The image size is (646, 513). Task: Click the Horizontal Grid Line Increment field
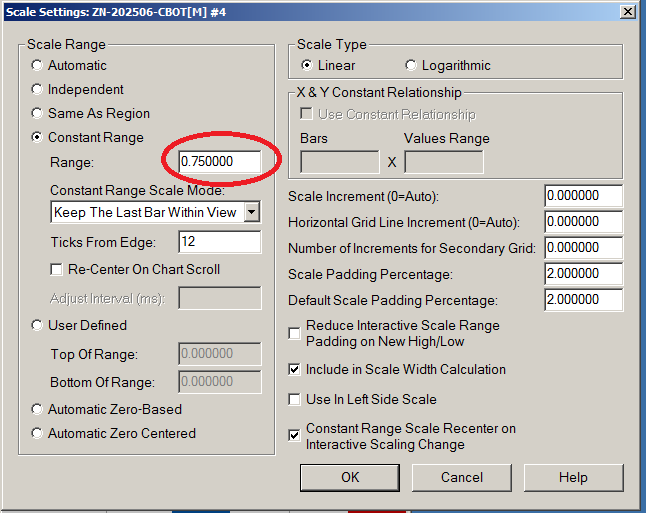coord(583,222)
